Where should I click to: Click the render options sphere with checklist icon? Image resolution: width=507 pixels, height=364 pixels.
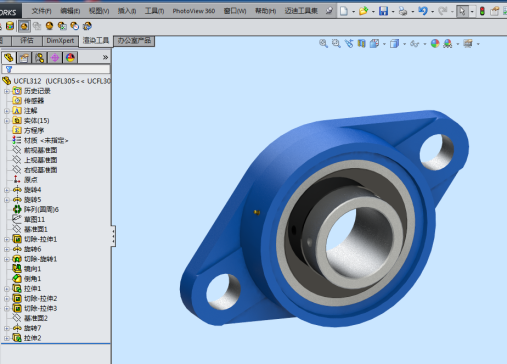tap(62, 26)
